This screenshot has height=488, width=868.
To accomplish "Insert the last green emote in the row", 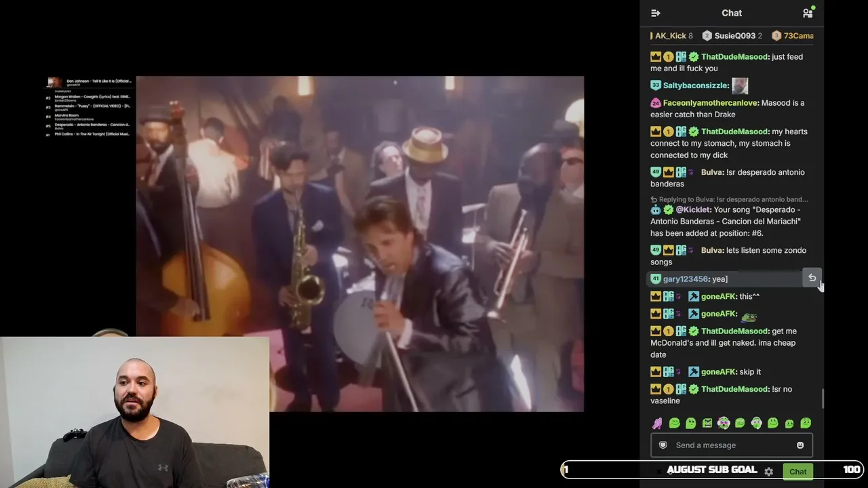I will [806, 424].
